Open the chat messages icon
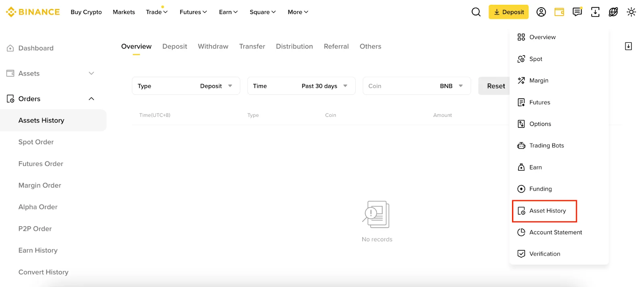 pyautogui.click(x=578, y=12)
